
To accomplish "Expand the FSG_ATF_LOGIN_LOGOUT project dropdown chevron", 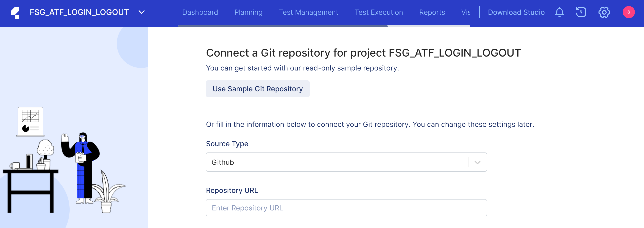I will [x=142, y=12].
